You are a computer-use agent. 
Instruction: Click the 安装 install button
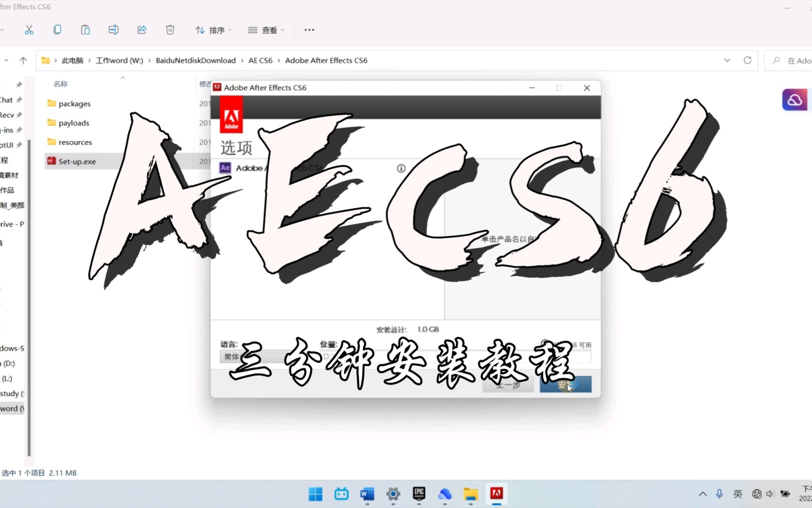(x=566, y=385)
